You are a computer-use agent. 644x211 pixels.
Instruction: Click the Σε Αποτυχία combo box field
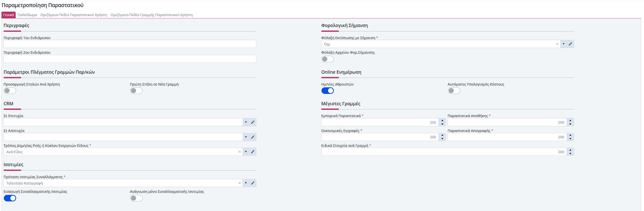tap(123, 137)
